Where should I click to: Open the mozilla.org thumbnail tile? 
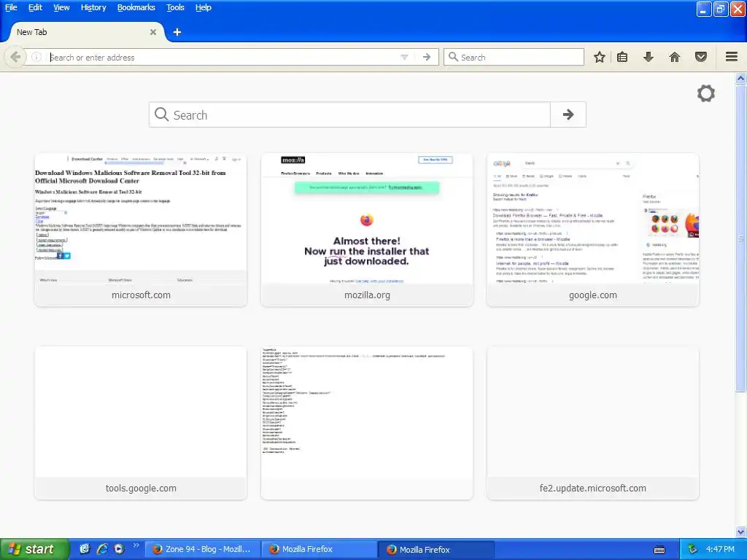367,230
